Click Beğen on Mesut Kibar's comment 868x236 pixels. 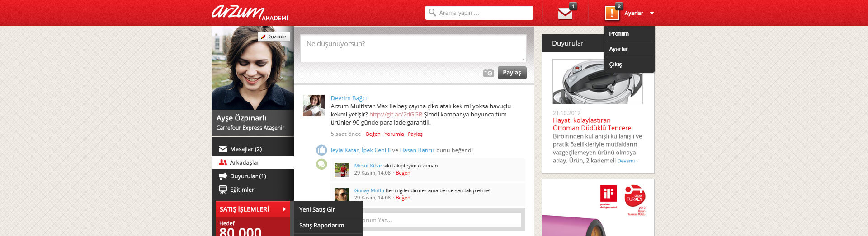tap(403, 173)
